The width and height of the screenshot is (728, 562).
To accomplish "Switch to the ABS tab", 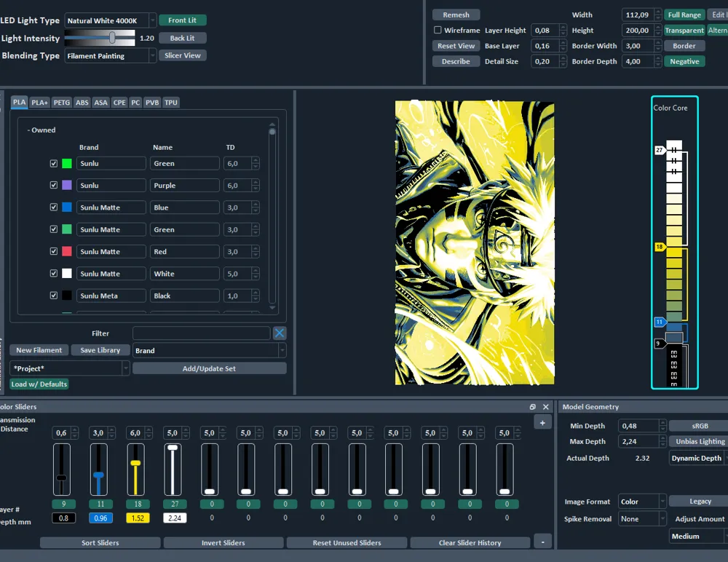I will click(82, 103).
